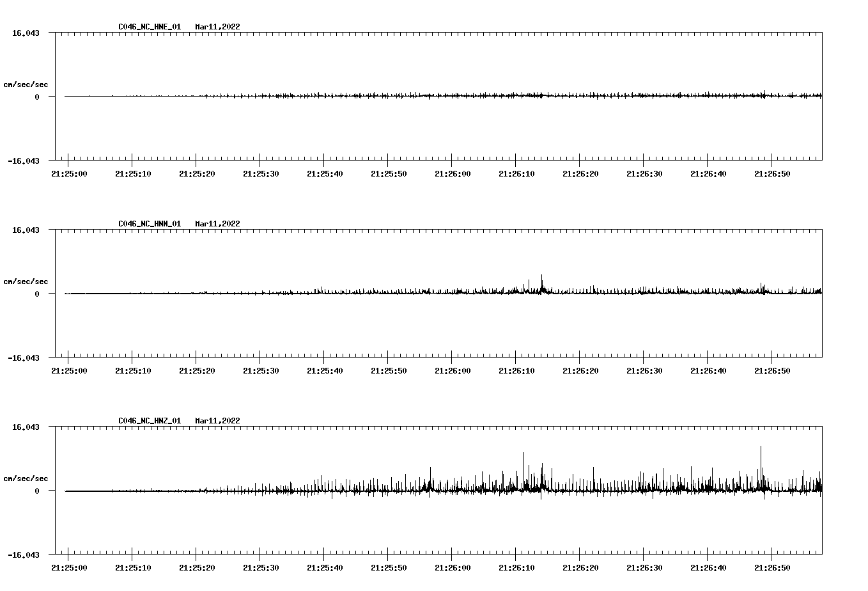Click the 21:25:10 time label on the HNE axis

point(133,174)
